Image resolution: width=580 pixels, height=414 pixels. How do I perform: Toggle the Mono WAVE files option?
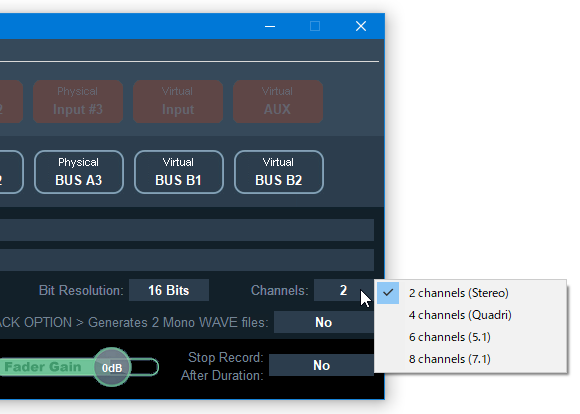tap(324, 322)
